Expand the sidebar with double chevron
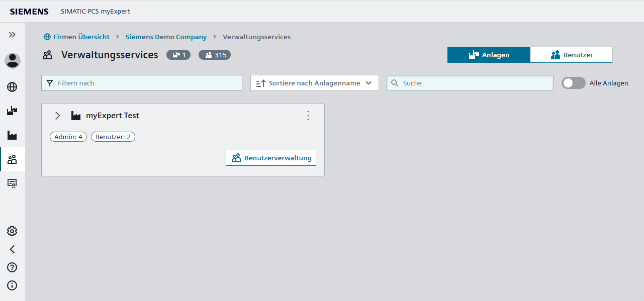Viewport: 644px width, 301px height. click(12, 35)
